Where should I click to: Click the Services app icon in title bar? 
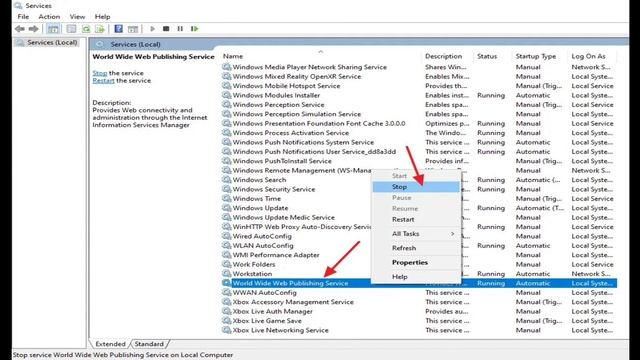18,6
